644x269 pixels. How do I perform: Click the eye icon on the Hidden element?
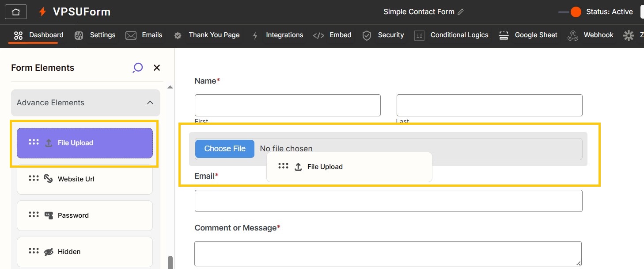[48, 251]
